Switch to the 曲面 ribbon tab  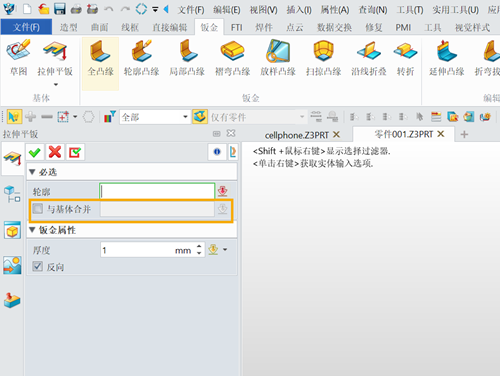pyautogui.click(x=99, y=27)
